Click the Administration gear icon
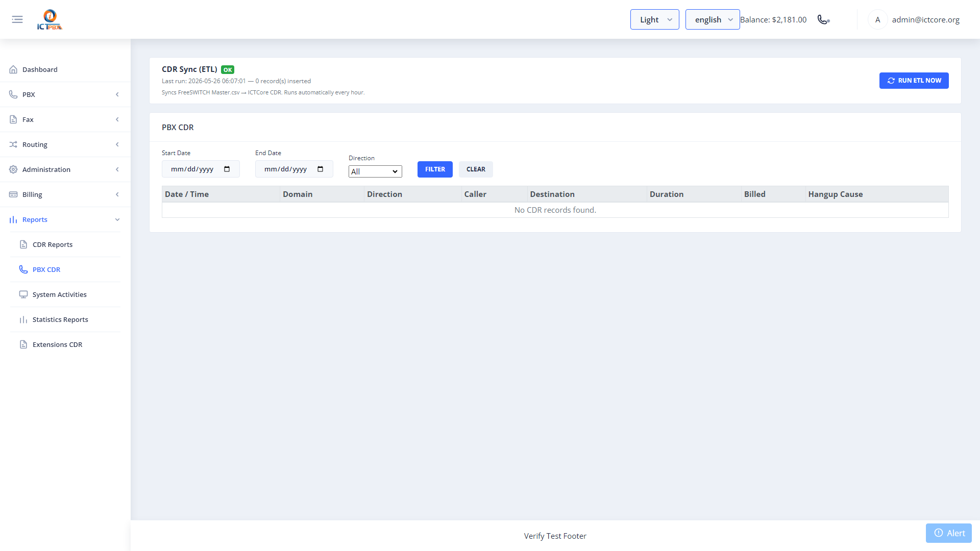The image size is (980, 551). (13, 169)
